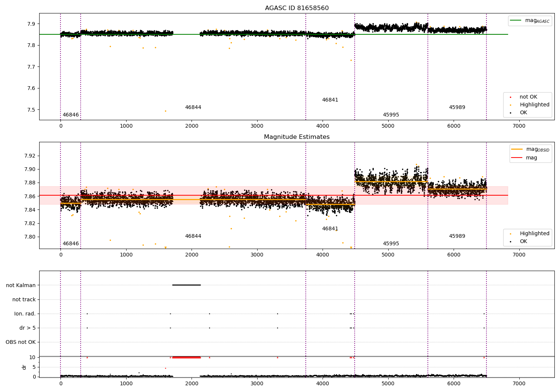Click obsid label '46846' in the AGASC ID plot
The image size is (560, 392).
click(x=71, y=115)
